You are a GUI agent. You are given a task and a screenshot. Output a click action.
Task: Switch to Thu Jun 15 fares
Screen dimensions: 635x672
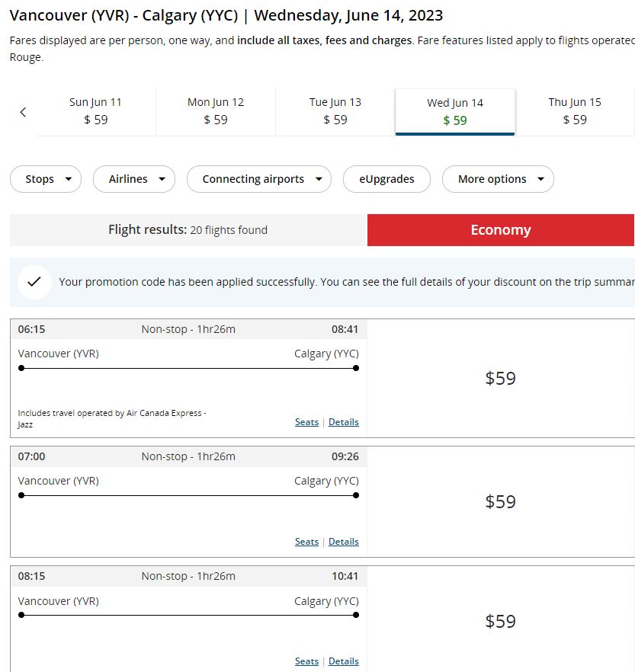(575, 112)
